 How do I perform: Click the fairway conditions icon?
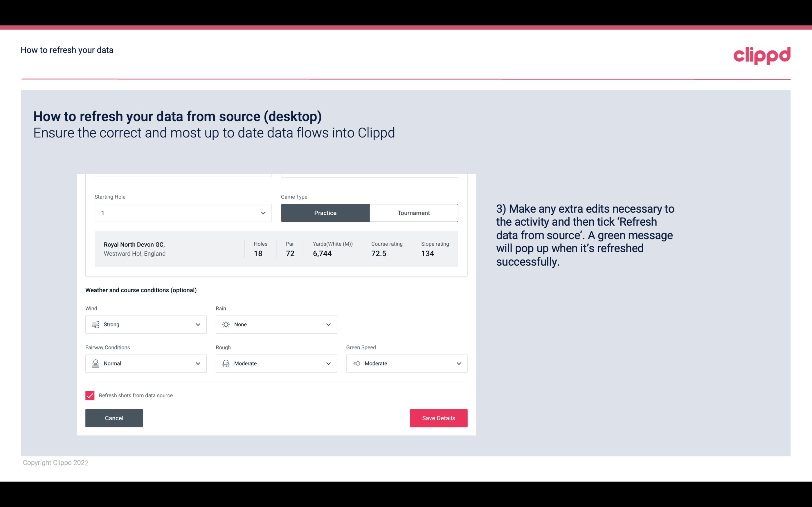[95, 363]
